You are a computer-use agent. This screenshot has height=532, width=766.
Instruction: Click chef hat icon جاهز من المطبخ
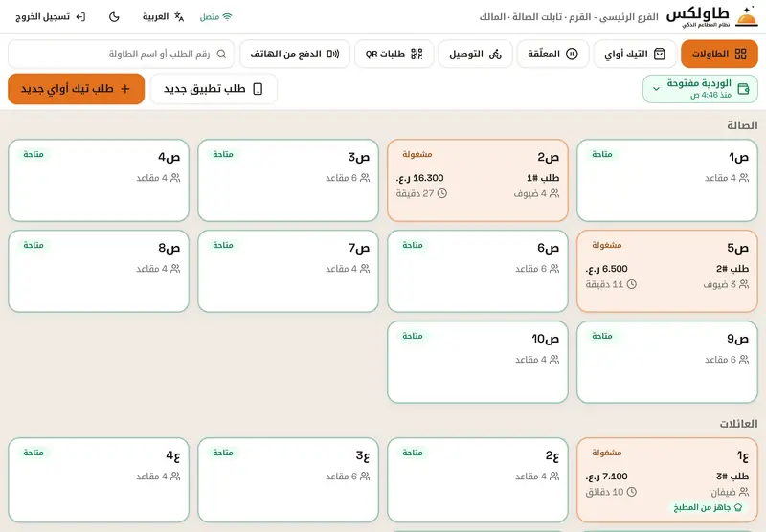tap(738, 507)
